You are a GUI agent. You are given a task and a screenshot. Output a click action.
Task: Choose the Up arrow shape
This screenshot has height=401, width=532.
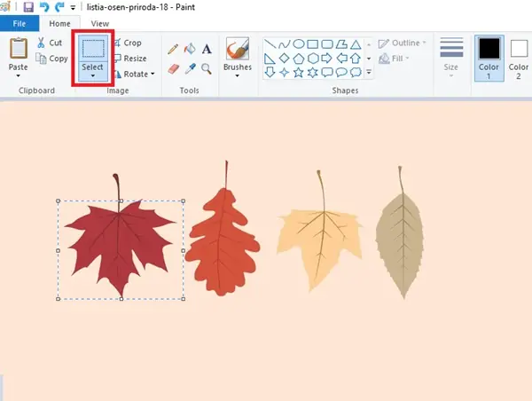tap(356, 59)
